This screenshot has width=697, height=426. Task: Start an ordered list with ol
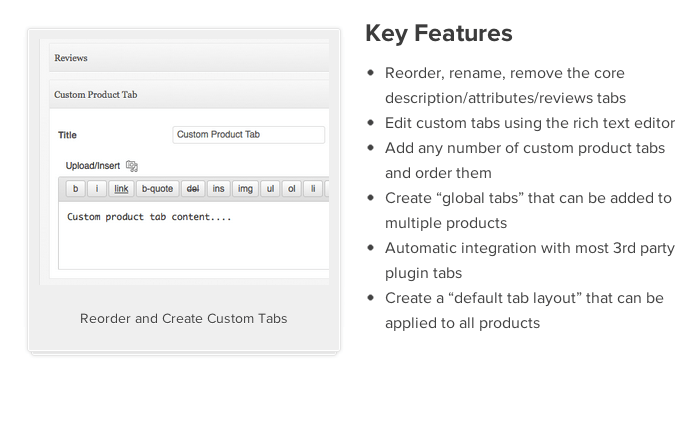coord(291,188)
